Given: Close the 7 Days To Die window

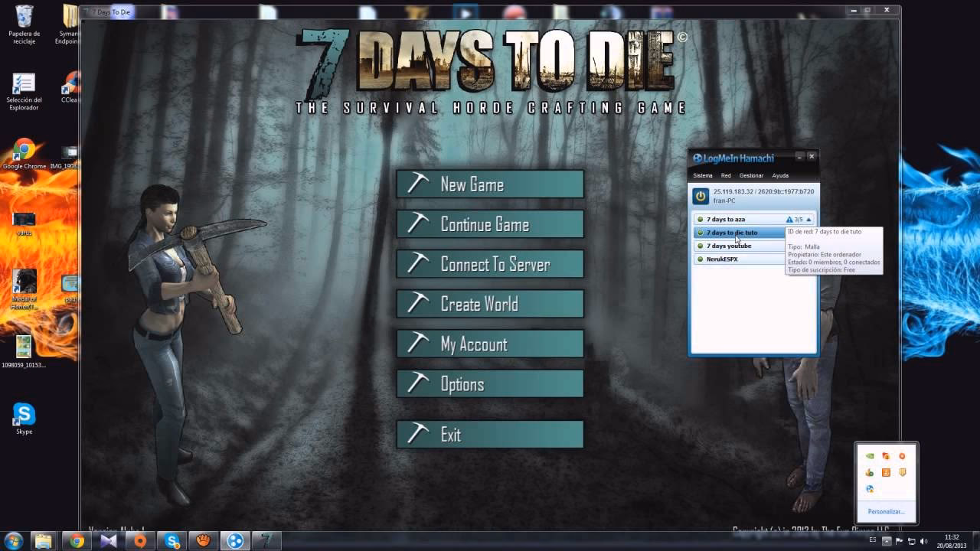Looking at the screenshot, I should coord(887,11).
